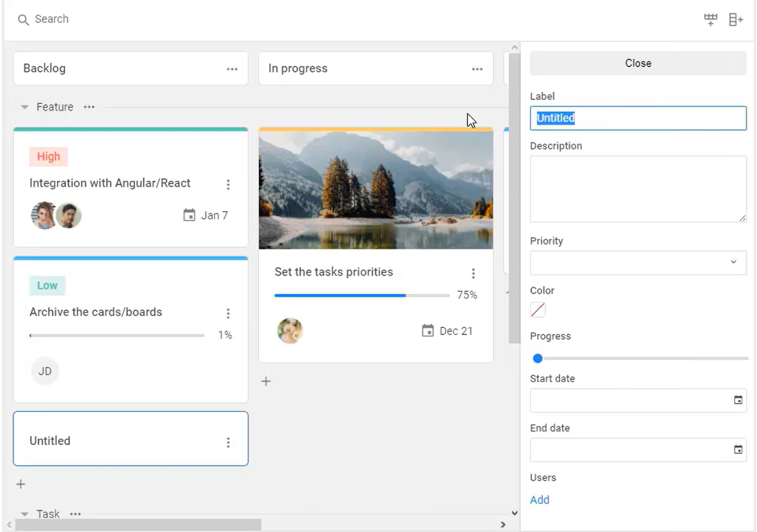Image resolution: width=757 pixels, height=532 pixels.
Task: Open menu for Set the tasks priorities card
Action: tap(473, 274)
